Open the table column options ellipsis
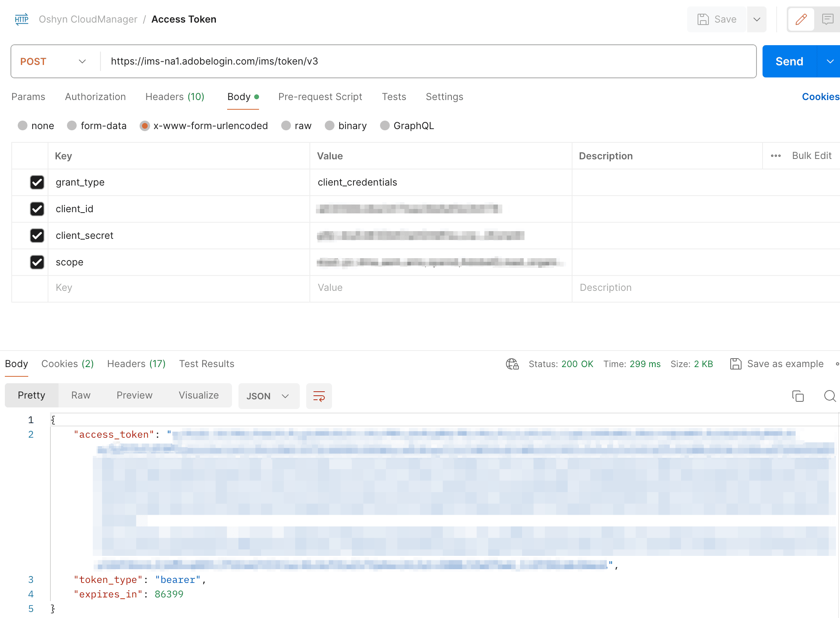 [x=775, y=156]
